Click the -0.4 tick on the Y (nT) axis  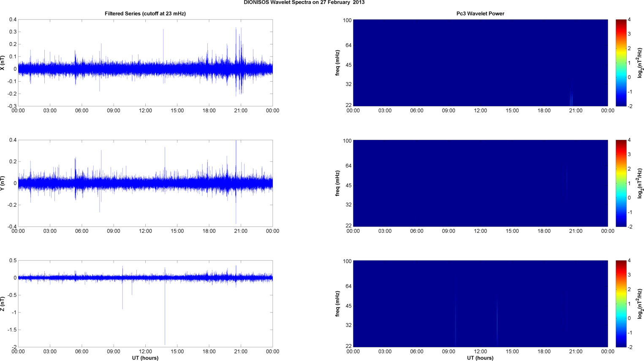tap(12, 227)
